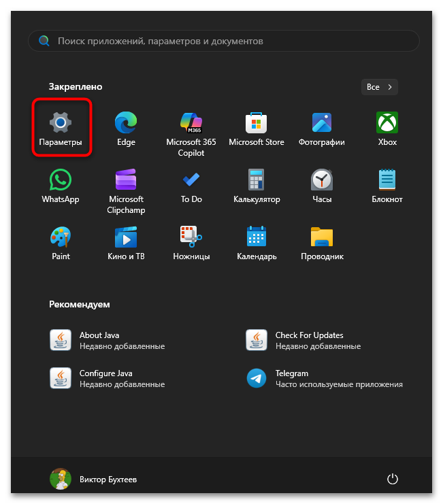The image size is (443, 504).
Task: Launch Microsoft Edge browser
Action: point(126,129)
